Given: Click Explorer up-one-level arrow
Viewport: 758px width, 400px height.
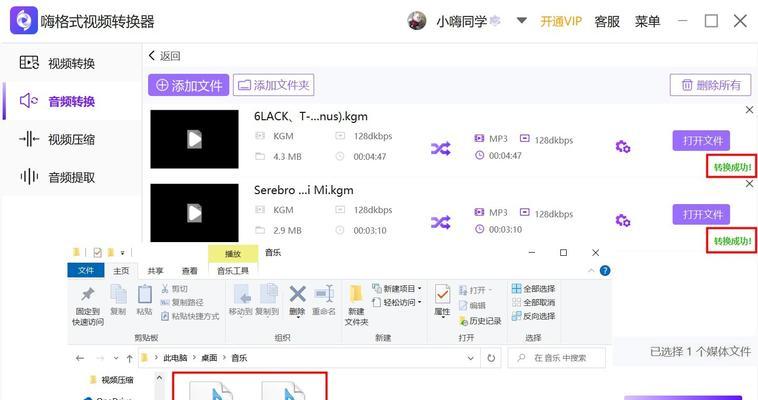Looking at the screenshot, I should coord(130,358).
